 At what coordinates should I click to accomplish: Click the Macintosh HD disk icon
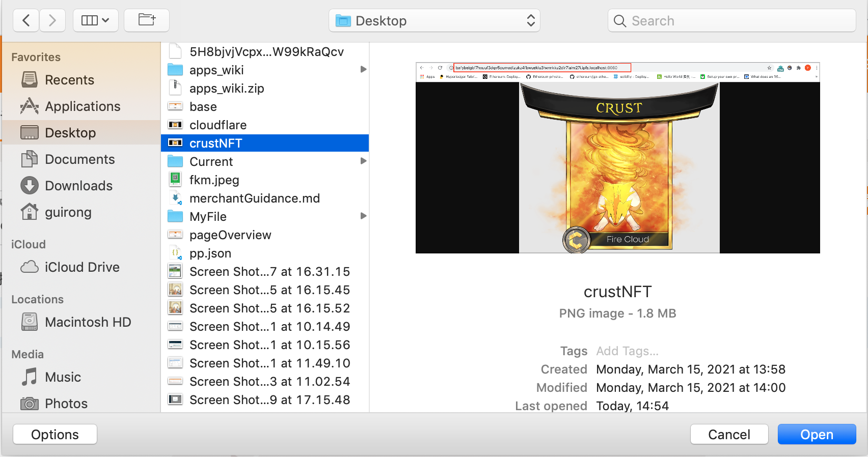[30, 322]
